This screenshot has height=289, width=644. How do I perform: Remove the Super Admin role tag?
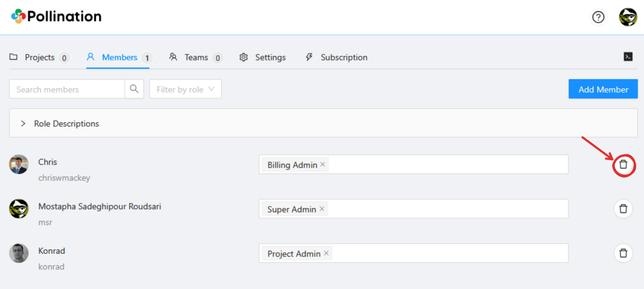(322, 209)
